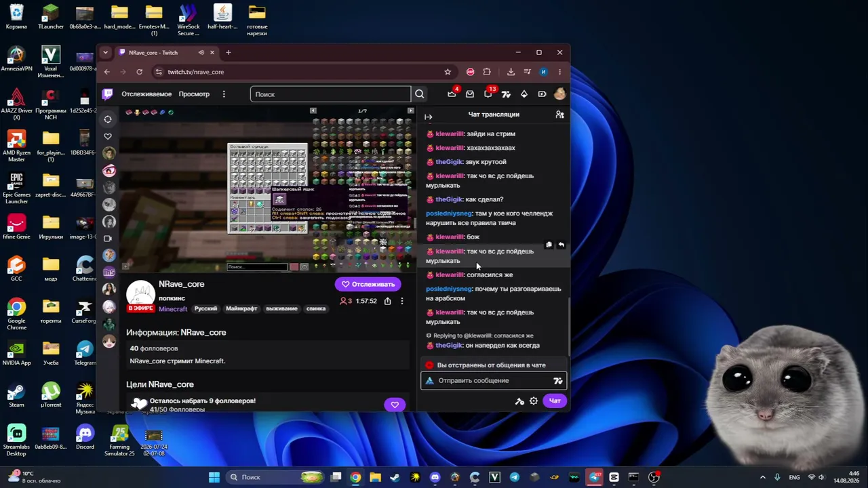Focus the Twitch Поиск search field

click(x=330, y=94)
